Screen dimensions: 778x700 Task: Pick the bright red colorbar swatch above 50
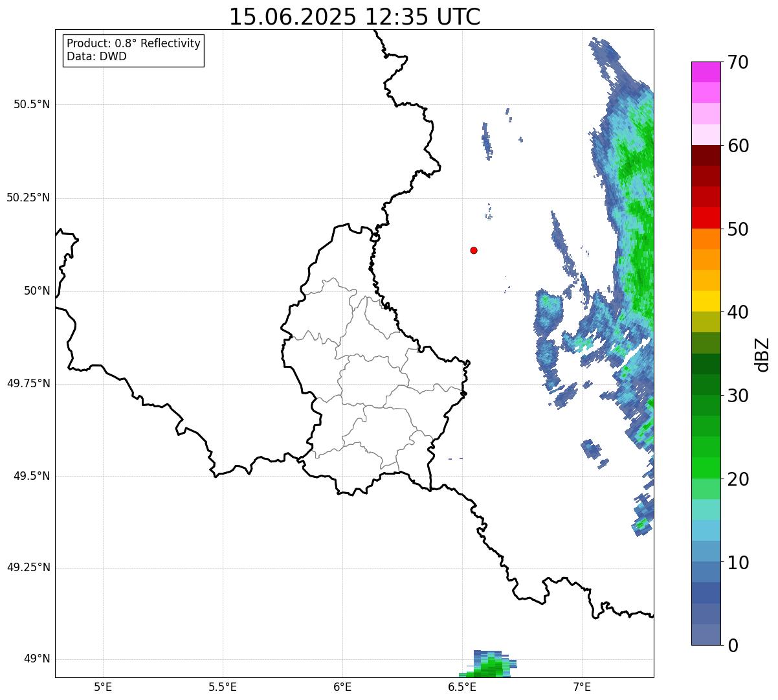point(706,218)
